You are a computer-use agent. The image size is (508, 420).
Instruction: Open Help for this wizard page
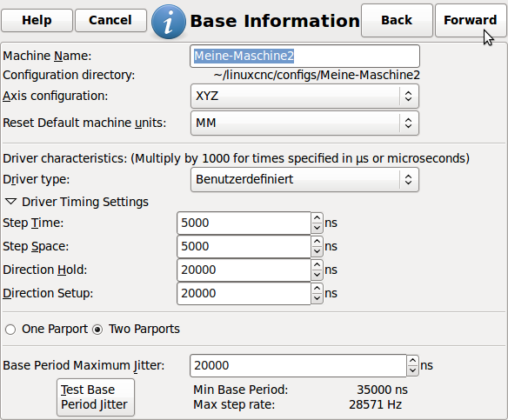37,20
